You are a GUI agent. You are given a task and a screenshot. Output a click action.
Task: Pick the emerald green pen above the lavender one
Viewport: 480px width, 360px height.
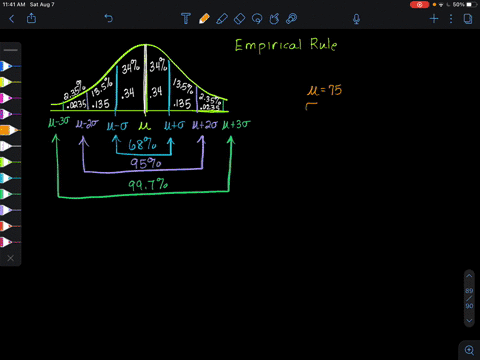(x=10, y=194)
